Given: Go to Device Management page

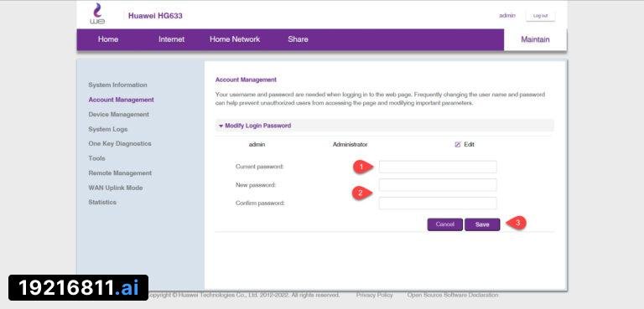Looking at the screenshot, I should [x=119, y=115].
